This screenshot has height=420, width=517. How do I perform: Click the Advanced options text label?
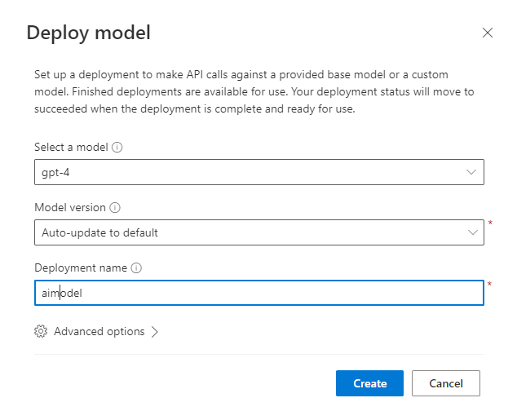(x=99, y=332)
